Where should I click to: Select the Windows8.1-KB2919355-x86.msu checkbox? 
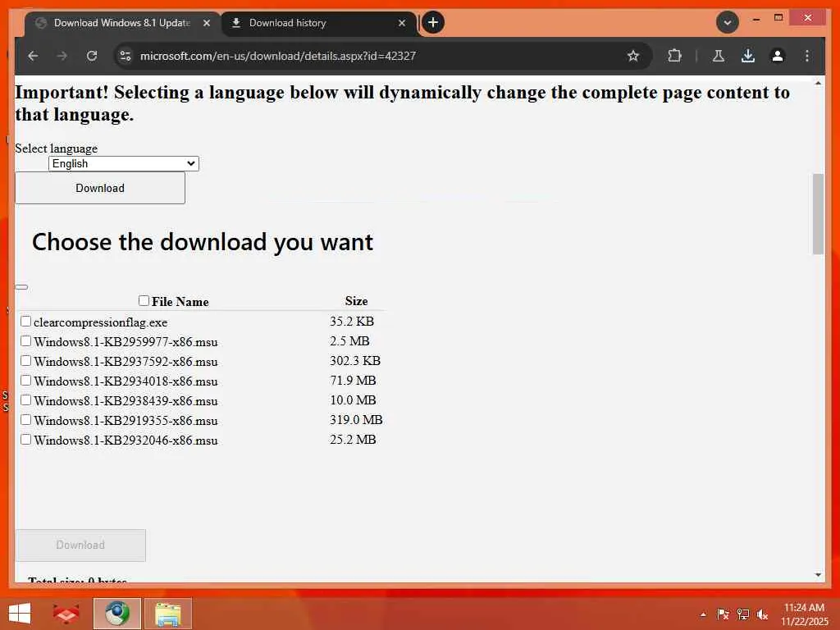25,419
